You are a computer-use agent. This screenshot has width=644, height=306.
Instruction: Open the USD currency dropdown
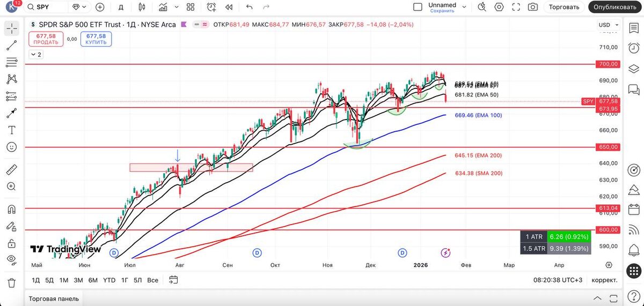click(608, 25)
